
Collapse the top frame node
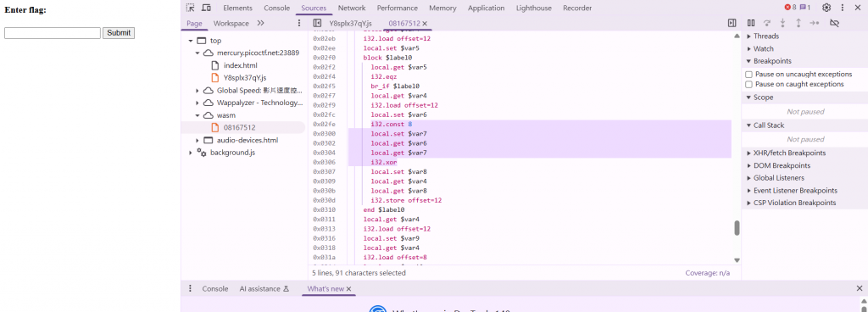pos(191,41)
